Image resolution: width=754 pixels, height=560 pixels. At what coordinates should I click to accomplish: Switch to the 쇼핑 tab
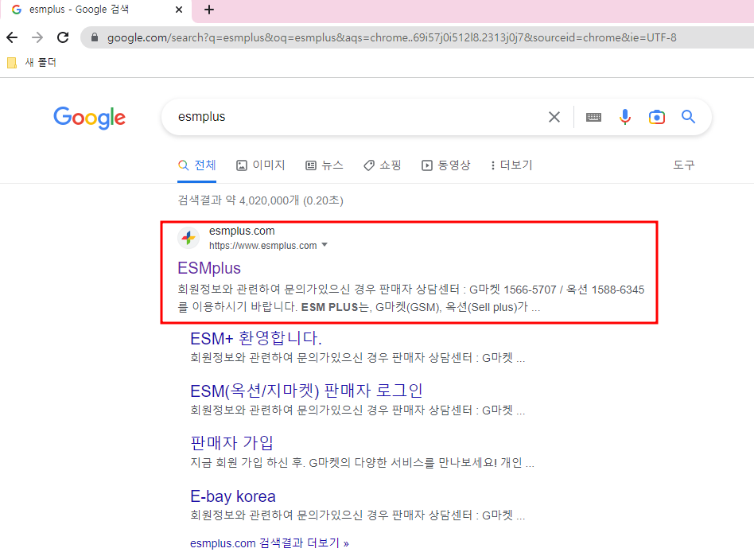click(383, 165)
